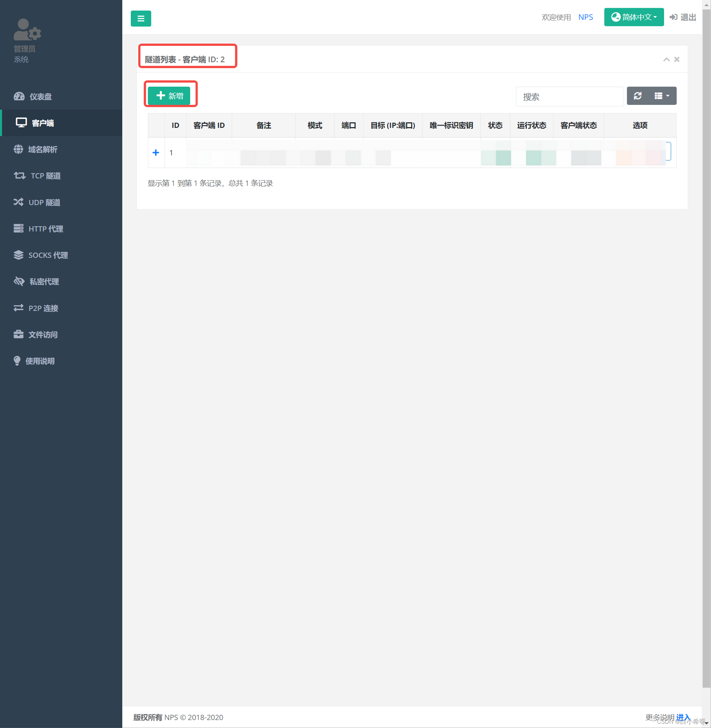Open the 简体中文 language dropdown
This screenshot has height=728, width=711.
(634, 17)
